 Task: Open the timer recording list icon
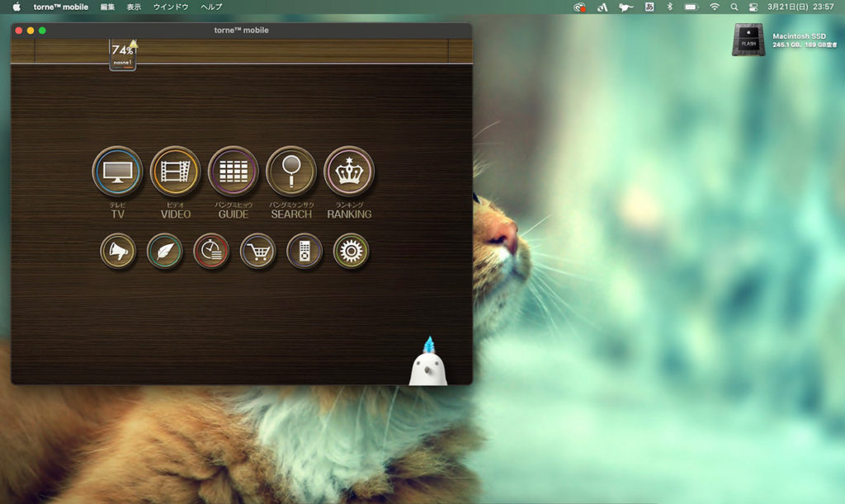211,251
